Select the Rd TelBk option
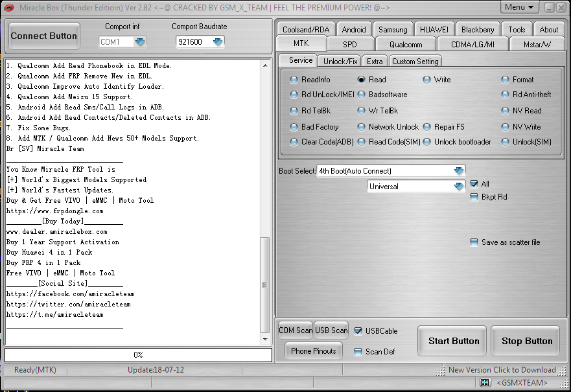Screen dimensions: 571x392 294,111
